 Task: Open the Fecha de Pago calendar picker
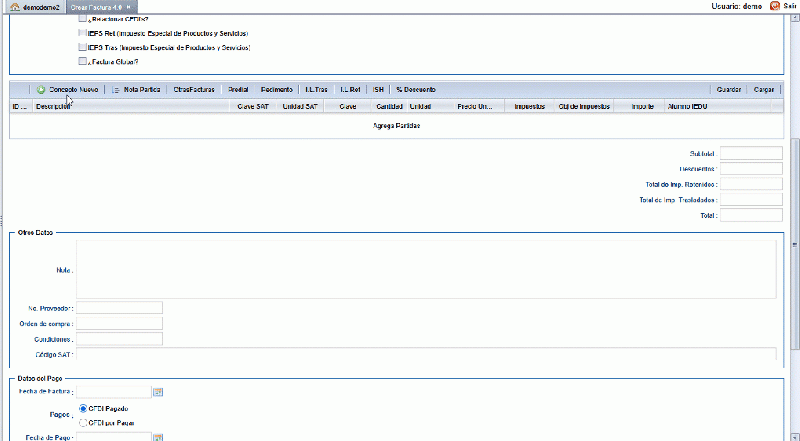coord(158,437)
